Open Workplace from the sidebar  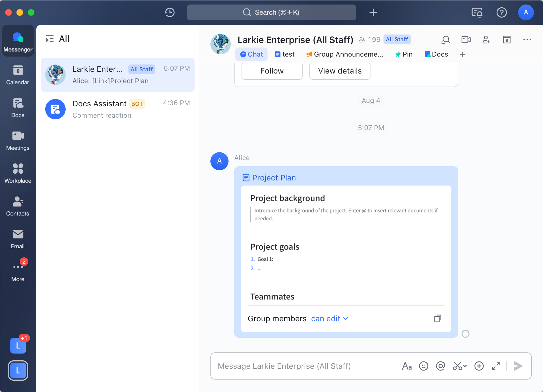(18, 173)
